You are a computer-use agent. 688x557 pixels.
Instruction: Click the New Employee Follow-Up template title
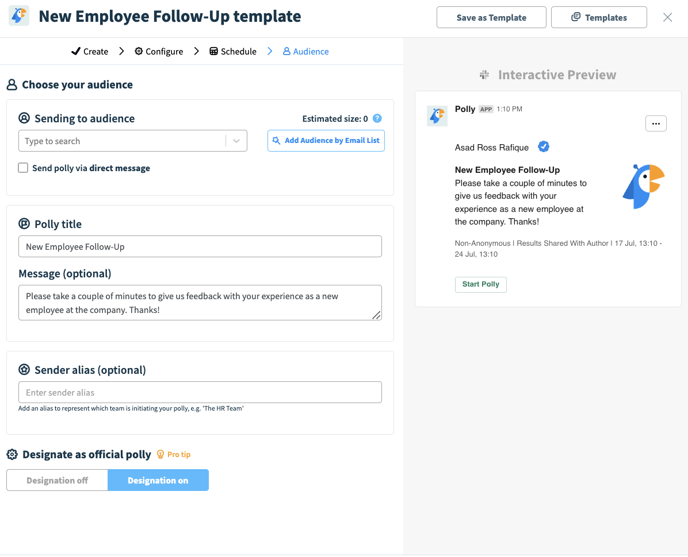click(x=170, y=16)
